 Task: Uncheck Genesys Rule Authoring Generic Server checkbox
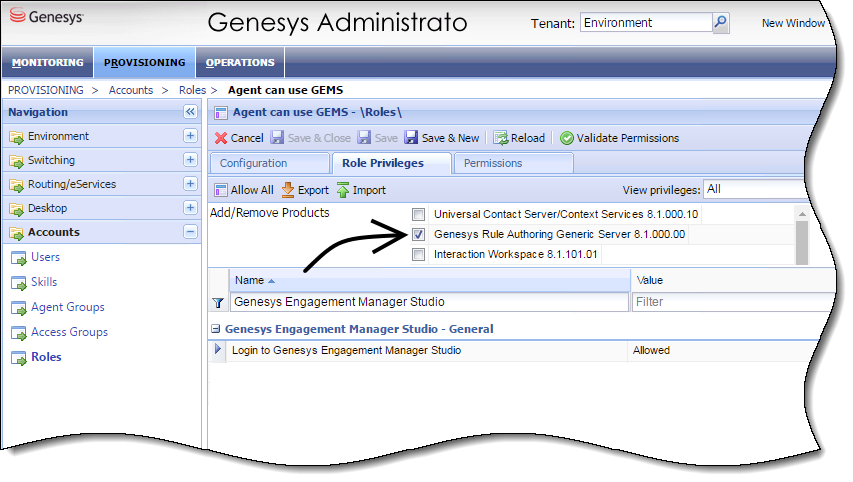click(x=418, y=234)
